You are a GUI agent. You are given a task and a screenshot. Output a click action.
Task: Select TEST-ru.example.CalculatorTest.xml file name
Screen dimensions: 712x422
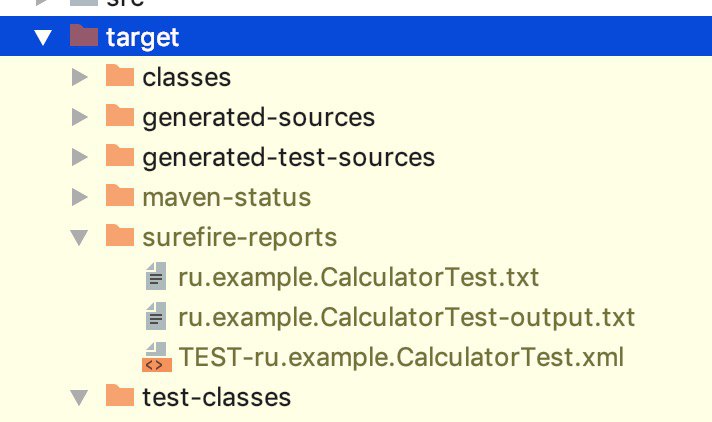point(401,357)
